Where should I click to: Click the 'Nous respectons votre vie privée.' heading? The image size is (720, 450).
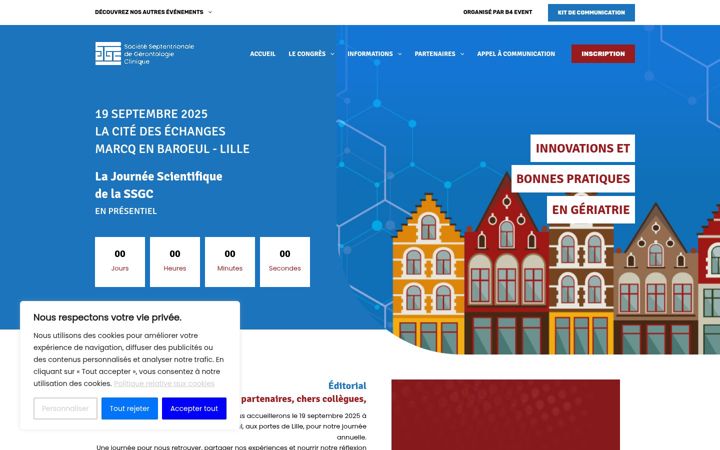(107, 317)
